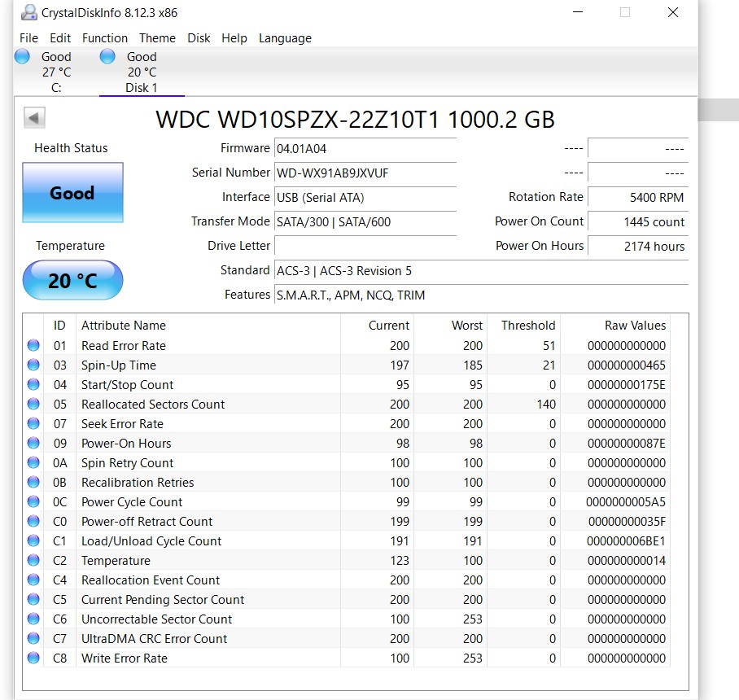Viewport: 739px width, 700px height.
Task: Click the status dot for Start/Stop Count
Action: point(33,385)
